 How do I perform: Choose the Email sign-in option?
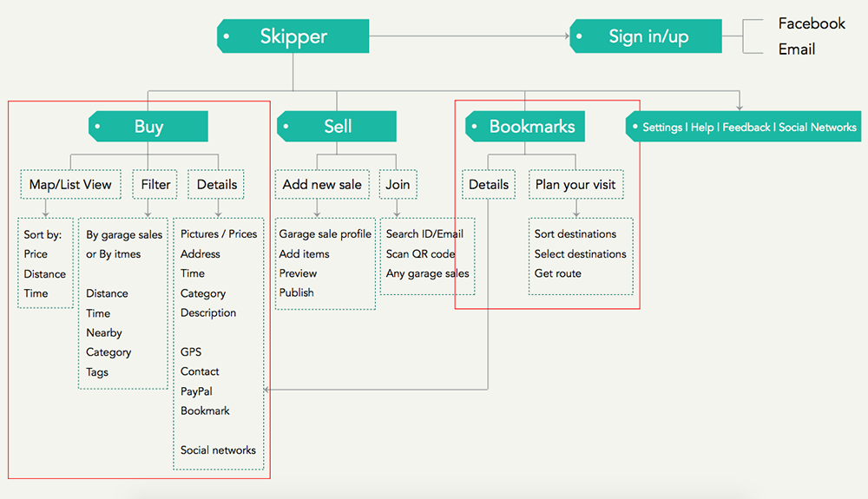tap(796, 49)
